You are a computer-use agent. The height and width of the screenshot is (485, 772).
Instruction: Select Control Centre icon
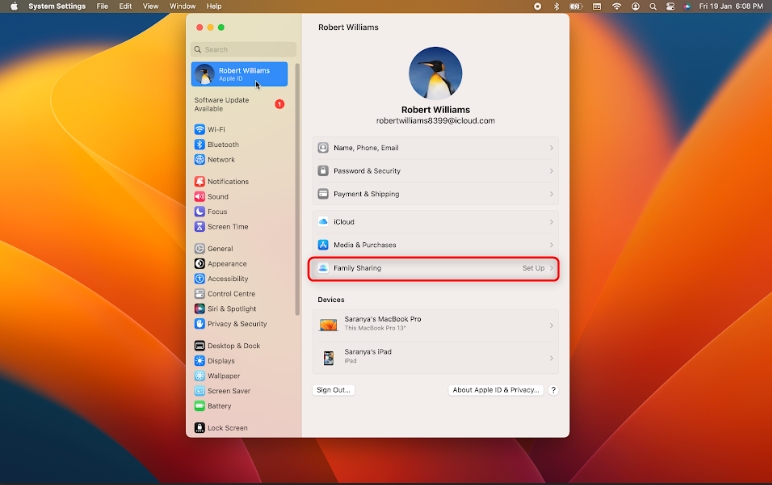click(199, 293)
